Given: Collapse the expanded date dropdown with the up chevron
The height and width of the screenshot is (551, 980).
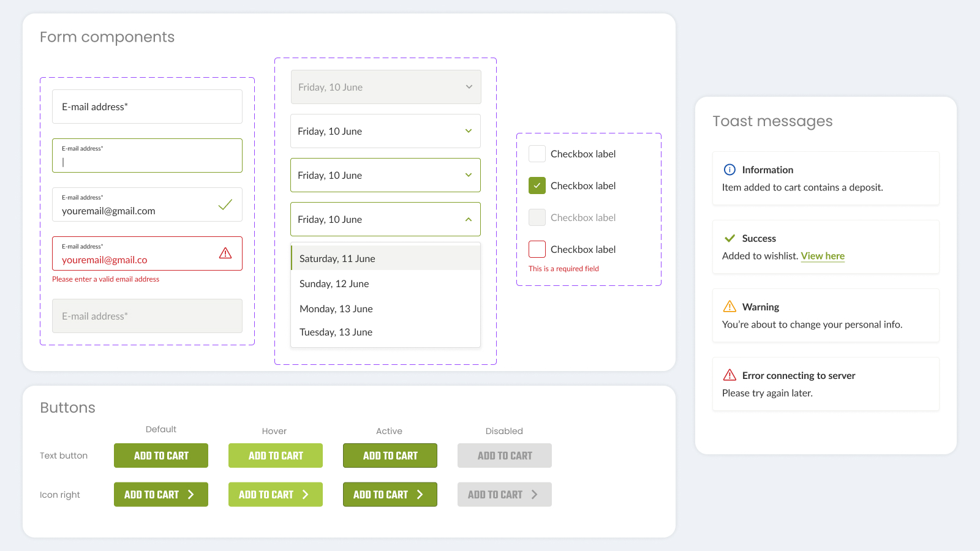Looking at the screenshot, I should click(468, 219).
